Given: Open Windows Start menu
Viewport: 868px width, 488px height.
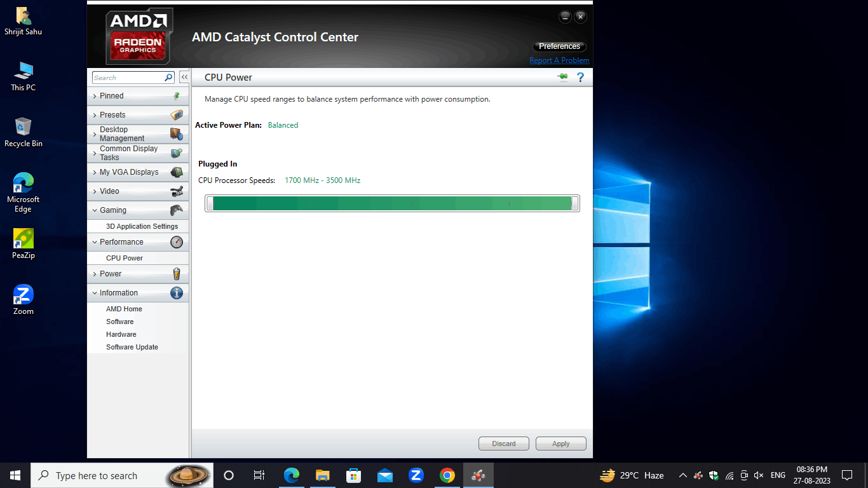Looking at the screenshot, I should pos(15,475).
